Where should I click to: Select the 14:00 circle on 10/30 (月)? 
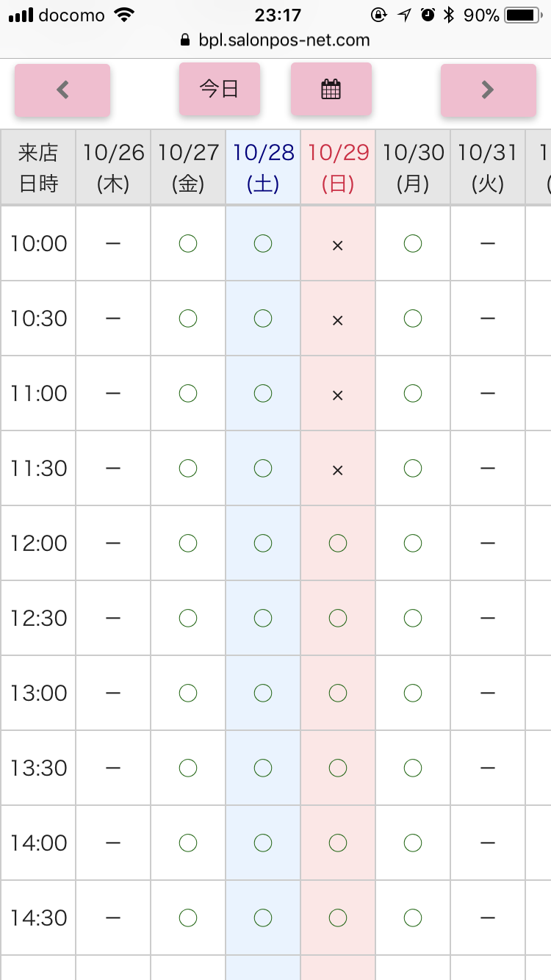coord(413,843)
